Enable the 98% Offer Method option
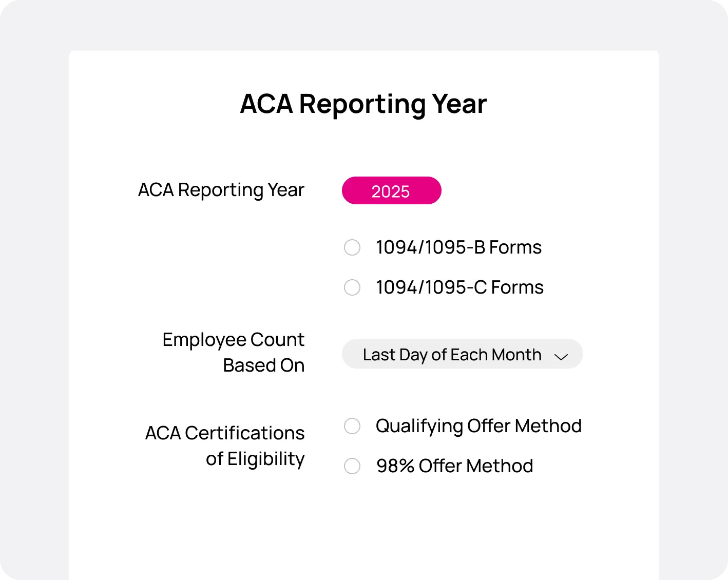 [352, 466]
